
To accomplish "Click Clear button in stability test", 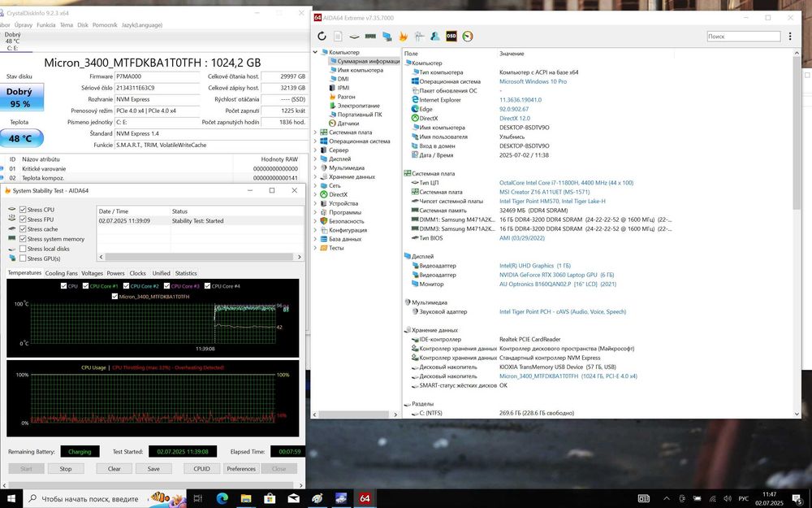I will (x=114, y=469).
